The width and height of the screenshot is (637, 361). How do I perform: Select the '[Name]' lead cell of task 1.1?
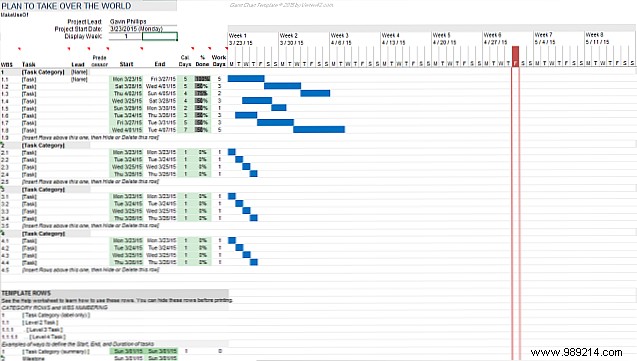click(79, 79)
